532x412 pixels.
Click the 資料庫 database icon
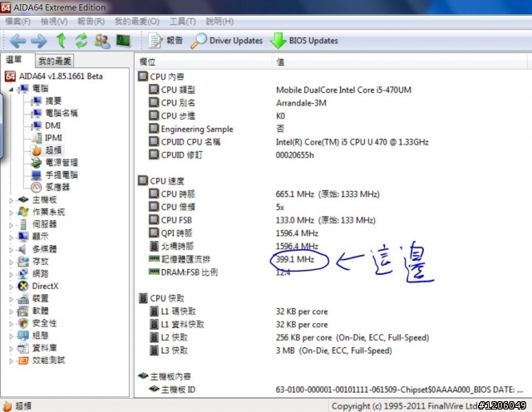point(23,348)
